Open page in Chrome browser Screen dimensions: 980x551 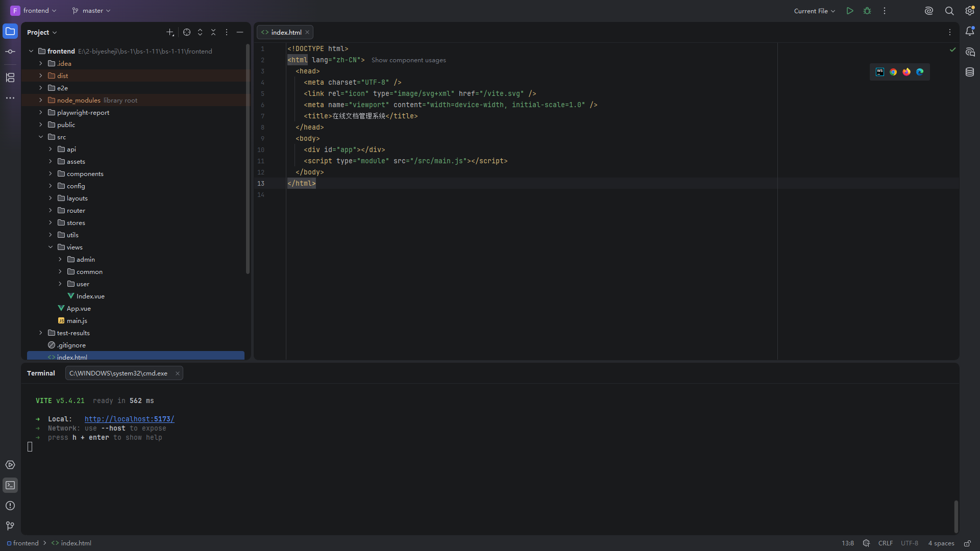(x=893, y=72)
